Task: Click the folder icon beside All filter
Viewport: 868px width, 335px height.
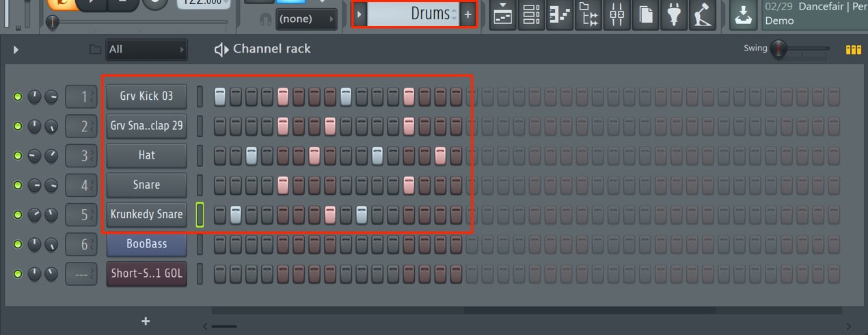Action: point(96,49)
